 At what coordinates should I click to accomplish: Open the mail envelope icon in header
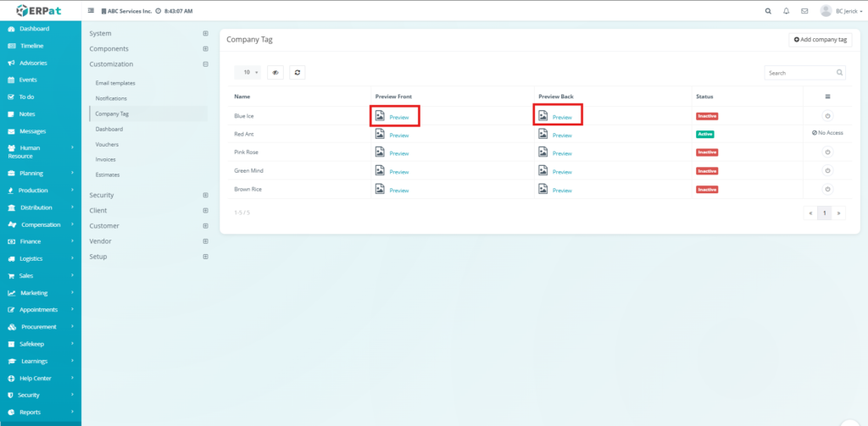tap(804, 11)
